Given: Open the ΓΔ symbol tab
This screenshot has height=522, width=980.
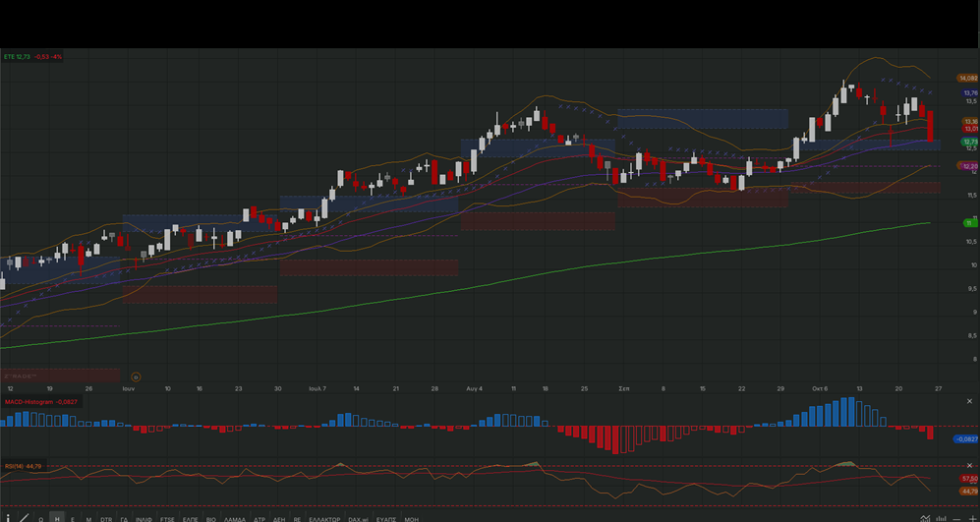Looking at the screenshot, I should click(x=124, y=519).
